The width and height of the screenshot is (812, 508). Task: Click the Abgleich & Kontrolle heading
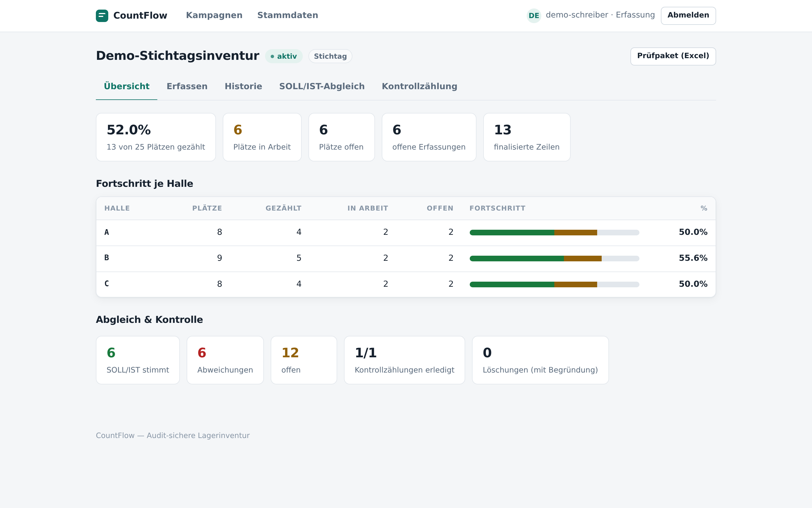(x=149, y=319)
